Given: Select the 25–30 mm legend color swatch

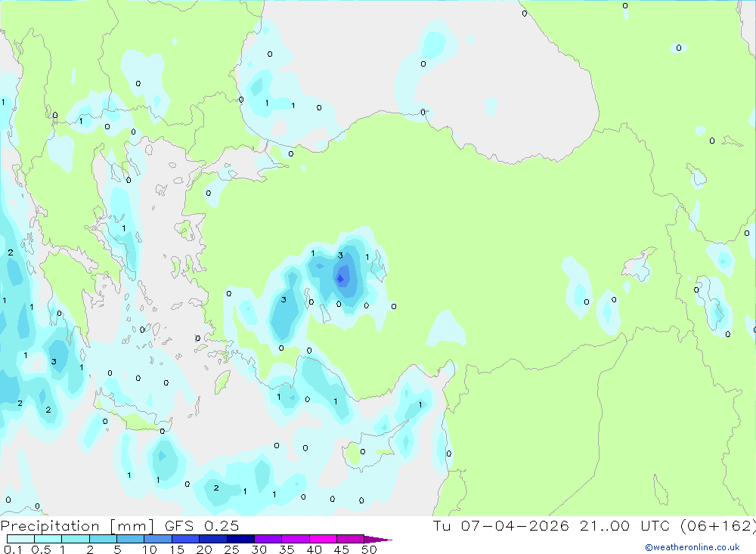Looking at the screenshot, I should (240, 539).
